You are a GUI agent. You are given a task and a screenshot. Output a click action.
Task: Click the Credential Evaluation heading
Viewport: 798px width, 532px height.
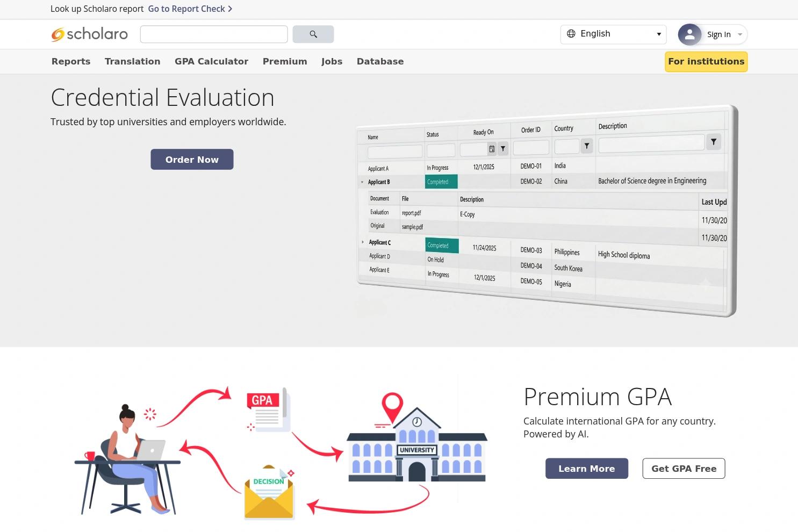162,98
